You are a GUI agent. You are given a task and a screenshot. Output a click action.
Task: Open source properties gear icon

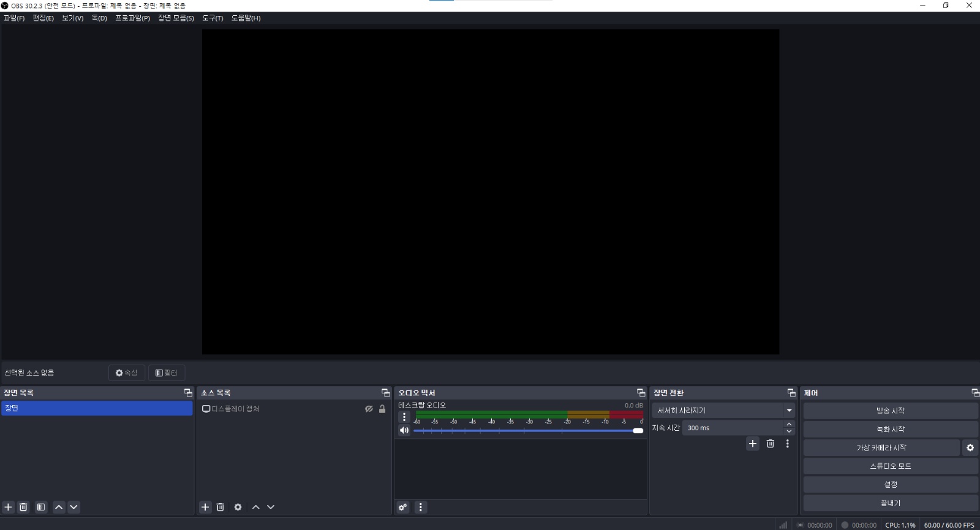238,507
